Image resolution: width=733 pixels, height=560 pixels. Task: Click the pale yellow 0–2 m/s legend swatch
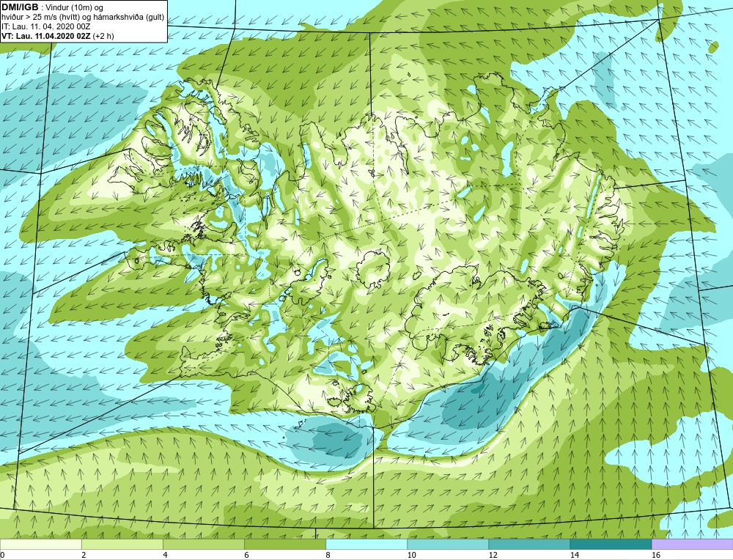[40, 544]
